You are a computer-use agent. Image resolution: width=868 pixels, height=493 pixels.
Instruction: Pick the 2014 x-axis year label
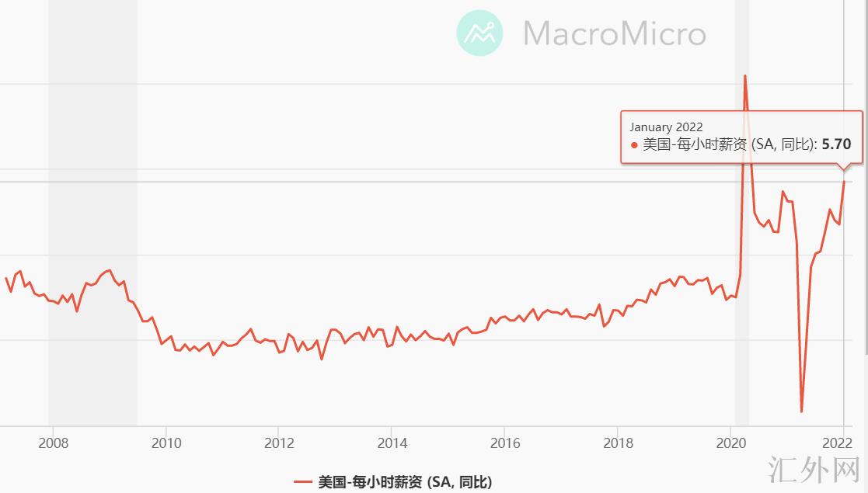coord(392,444)
